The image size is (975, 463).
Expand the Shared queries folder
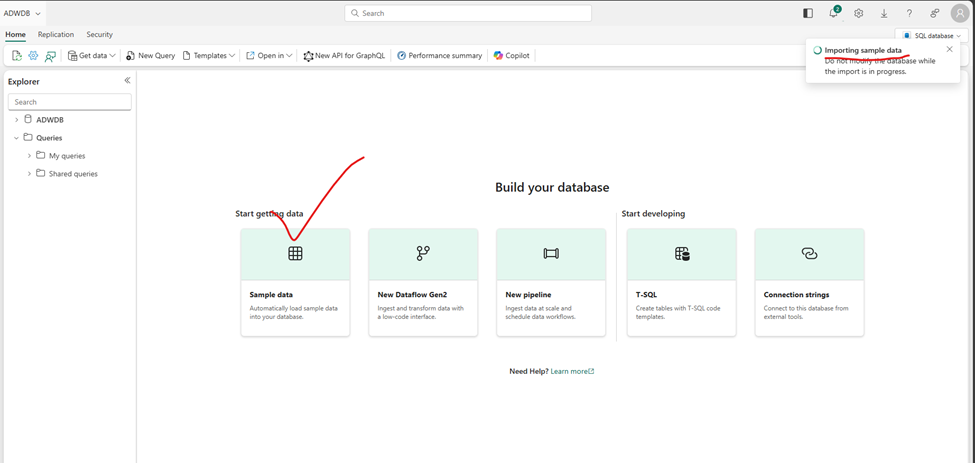click(x=29, y=174)
